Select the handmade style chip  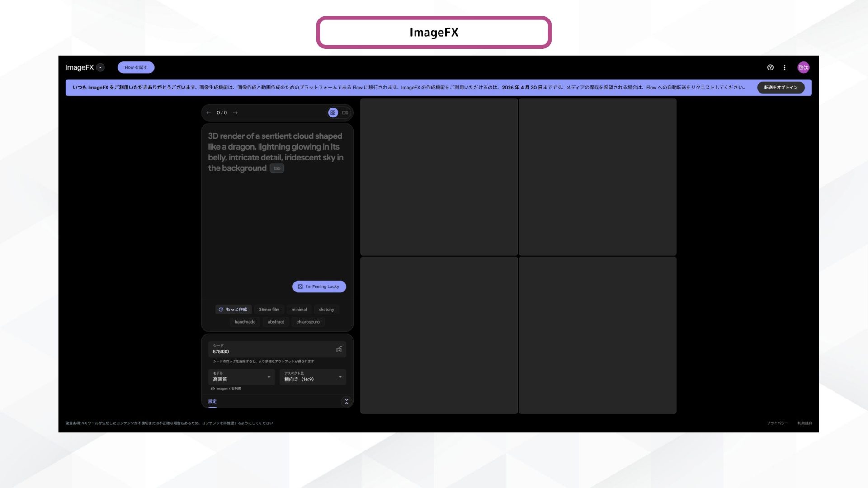245,322
